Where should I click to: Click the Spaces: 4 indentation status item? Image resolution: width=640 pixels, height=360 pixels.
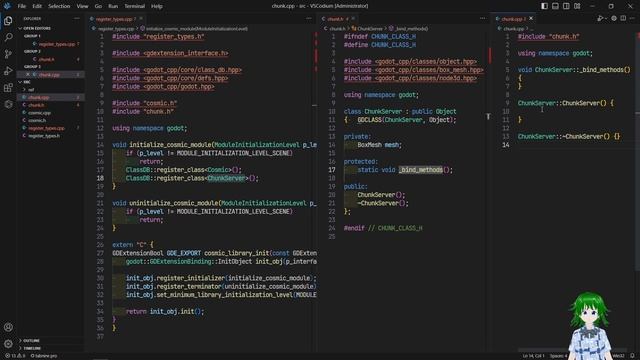pyautogui.click(x=558, y=356)
